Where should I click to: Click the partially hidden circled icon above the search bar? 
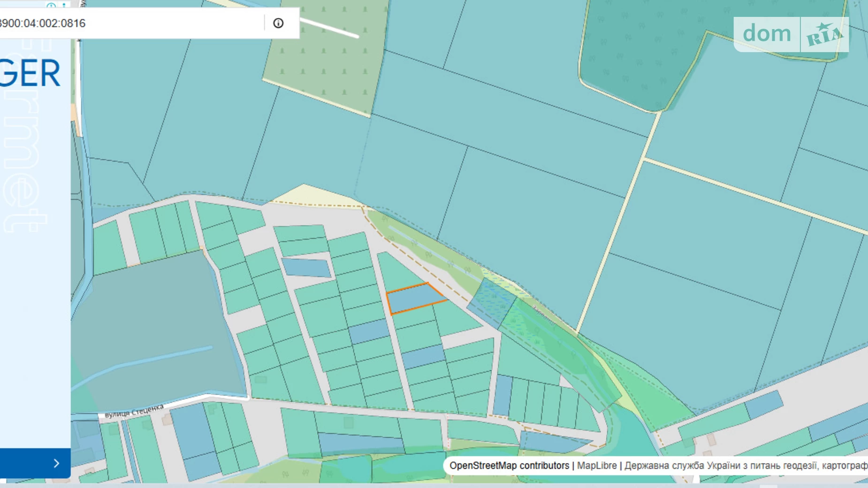pos(51,5)
